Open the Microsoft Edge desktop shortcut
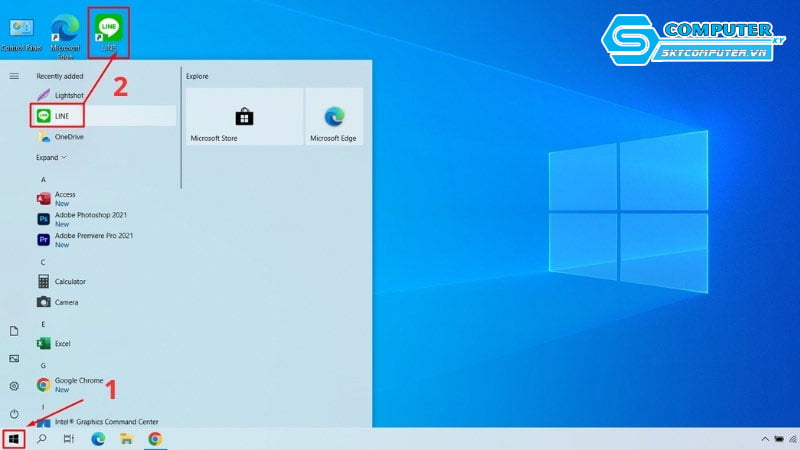 click(65, 37)
